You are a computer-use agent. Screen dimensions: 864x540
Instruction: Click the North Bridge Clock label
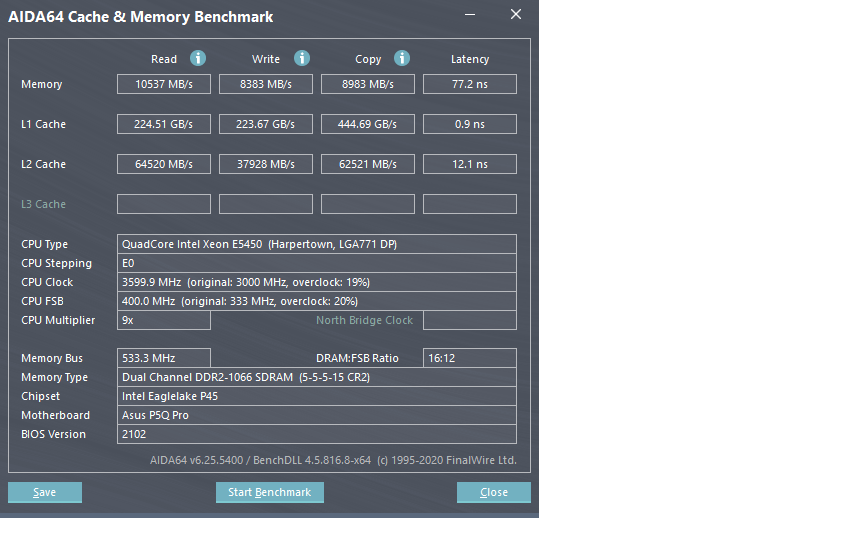point(364,320)
